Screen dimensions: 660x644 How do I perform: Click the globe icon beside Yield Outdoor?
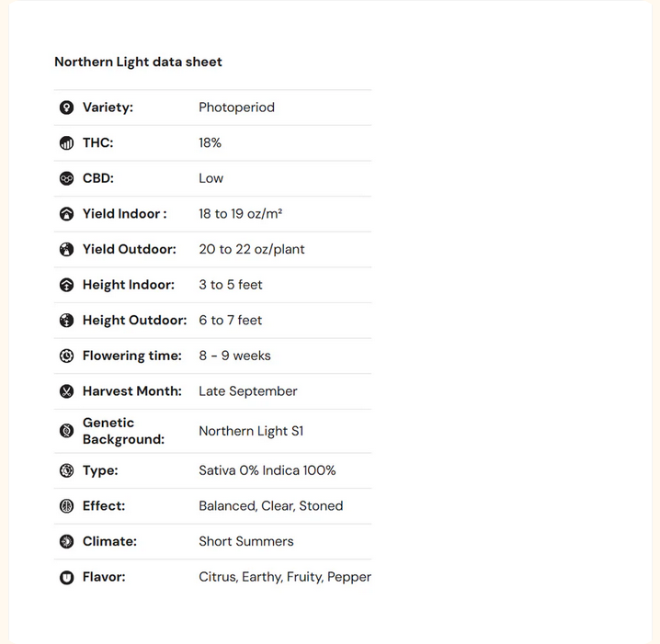(x=66, y=249)
